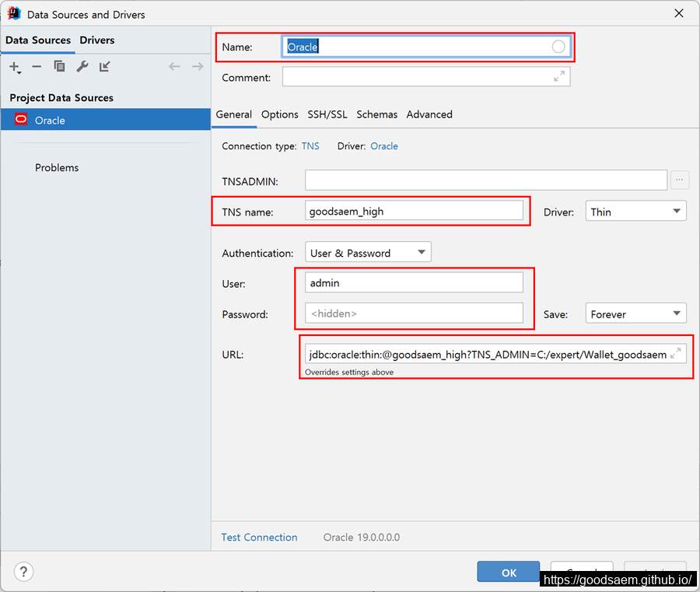Switch to the Drivers tab
Image resolution: width=700 pixels, height=592 pixels.
pos(97,40)
